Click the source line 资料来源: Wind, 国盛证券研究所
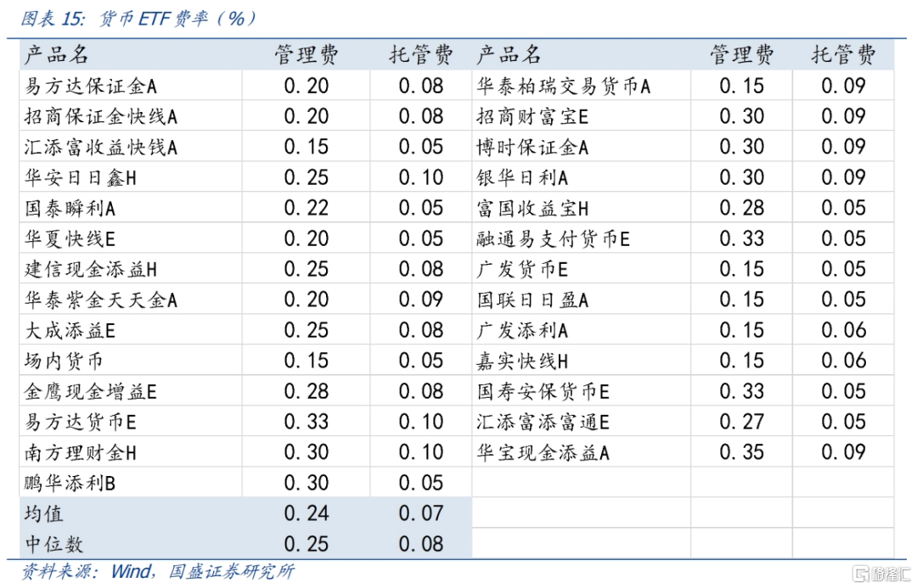Image resolution: width=917 pixels, height=588 pixels. click(x=158, y=572)
